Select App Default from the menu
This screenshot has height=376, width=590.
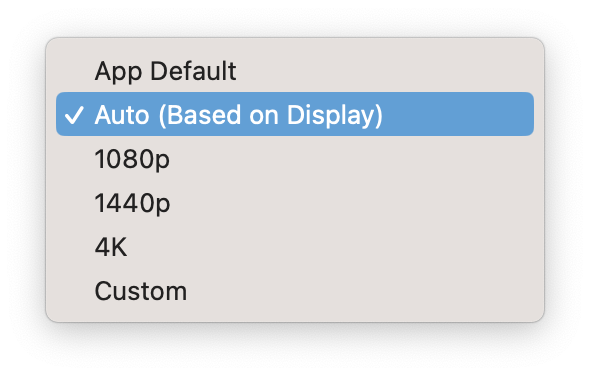coord(295,70)
